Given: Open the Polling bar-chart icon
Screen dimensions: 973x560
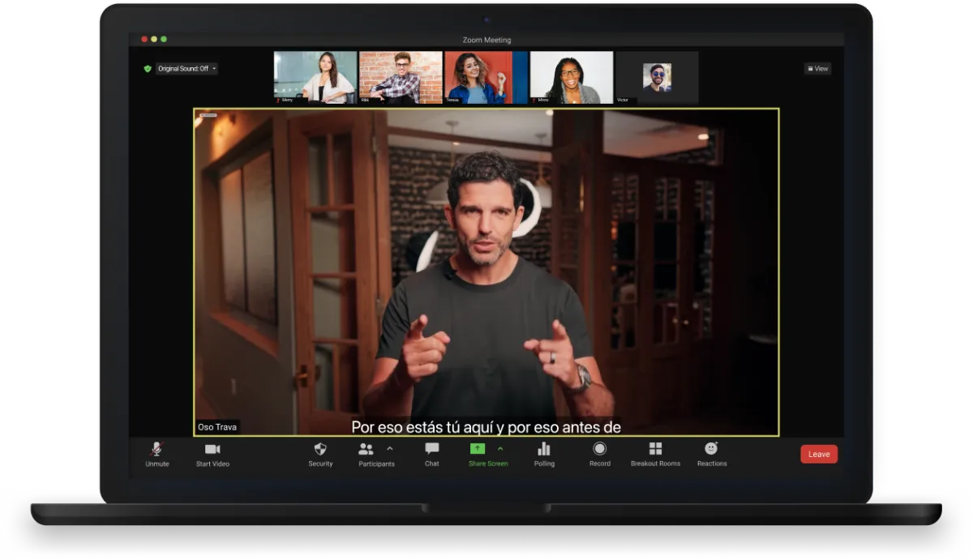Looking at the screenshot, I should pos(544,449).
